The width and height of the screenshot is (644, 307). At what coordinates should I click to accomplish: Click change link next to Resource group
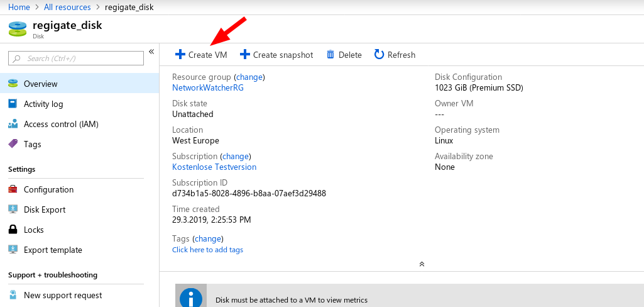pos(249,77)
